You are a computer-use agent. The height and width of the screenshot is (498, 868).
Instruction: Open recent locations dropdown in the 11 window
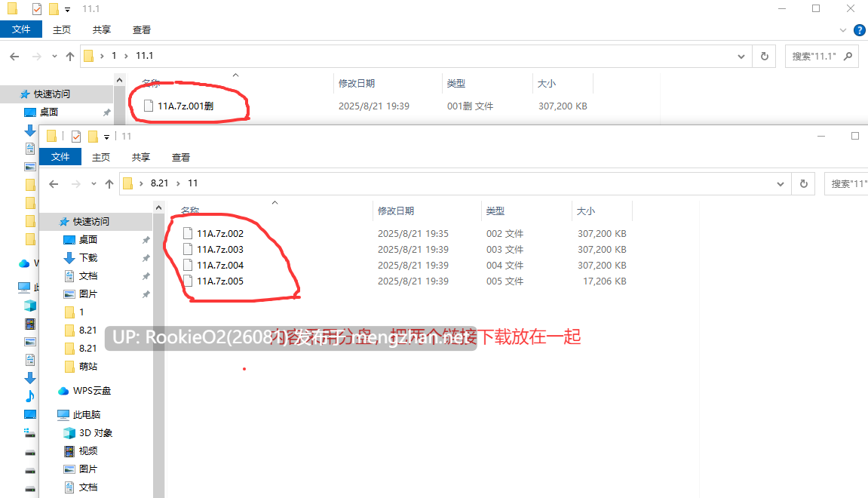coord(94,184)
